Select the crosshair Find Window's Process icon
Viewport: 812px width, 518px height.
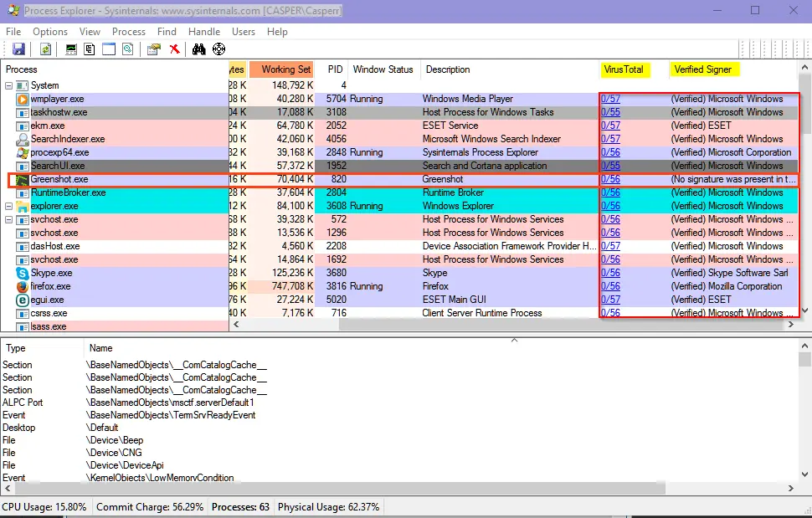point(219,49)
